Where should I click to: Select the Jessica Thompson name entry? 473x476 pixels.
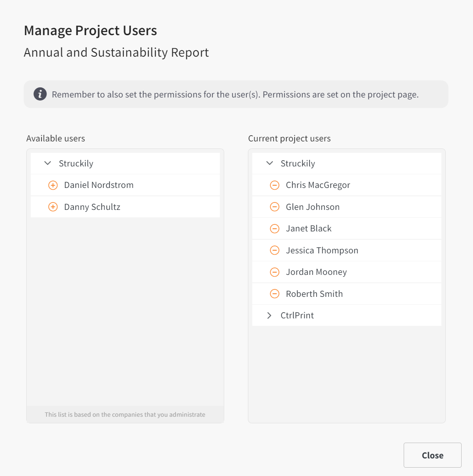pos(322,250)
